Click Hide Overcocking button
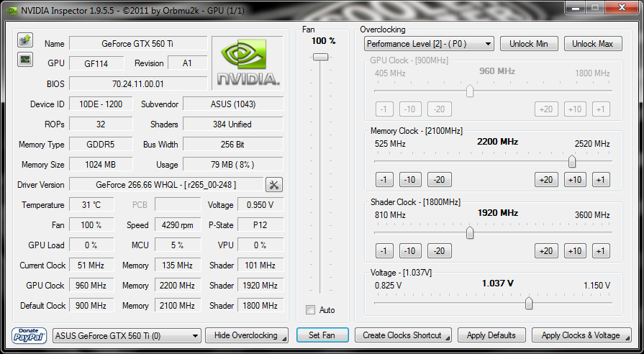644x354 pixels. click(x=246, y=335)
